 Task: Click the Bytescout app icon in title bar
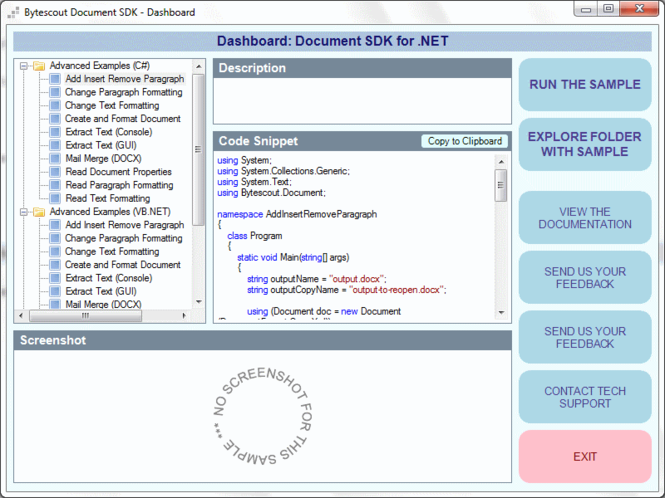pyautogui.click(x=14, y=13)
